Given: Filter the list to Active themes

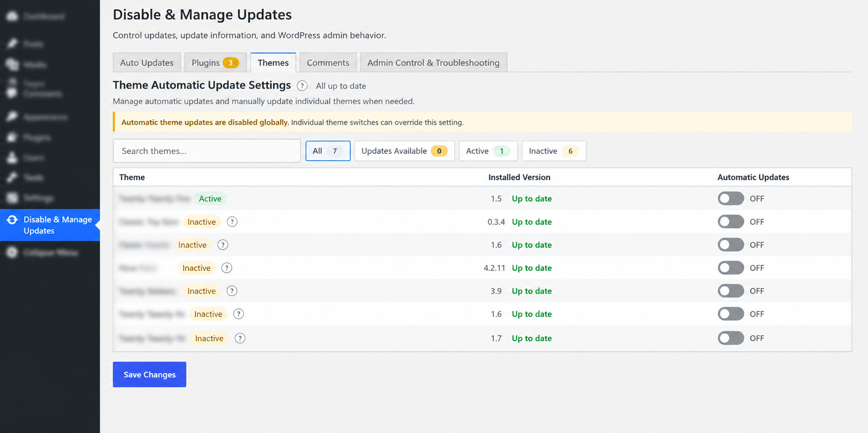Looking at the screenshot, I should (x=488, y=151).
